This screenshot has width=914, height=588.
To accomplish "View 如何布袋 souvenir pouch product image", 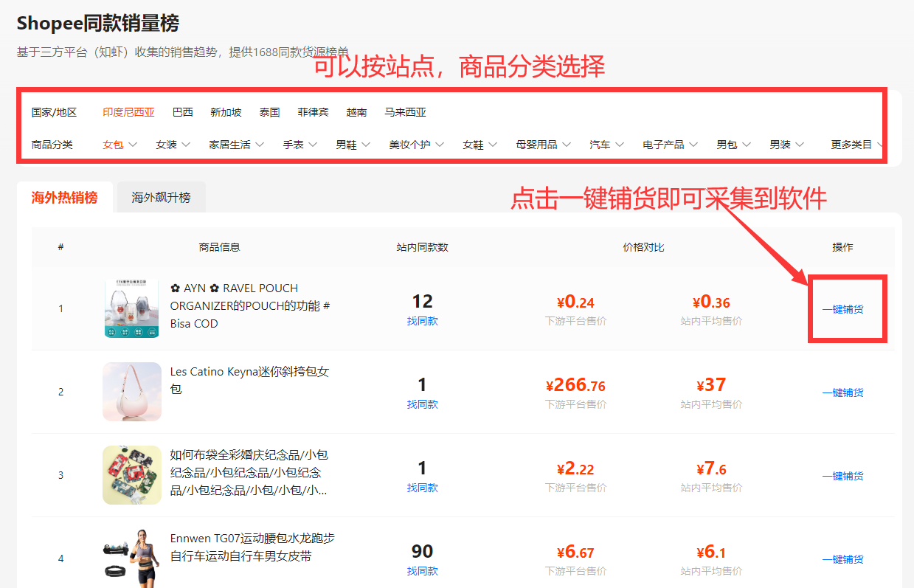I will click(132, 475).
